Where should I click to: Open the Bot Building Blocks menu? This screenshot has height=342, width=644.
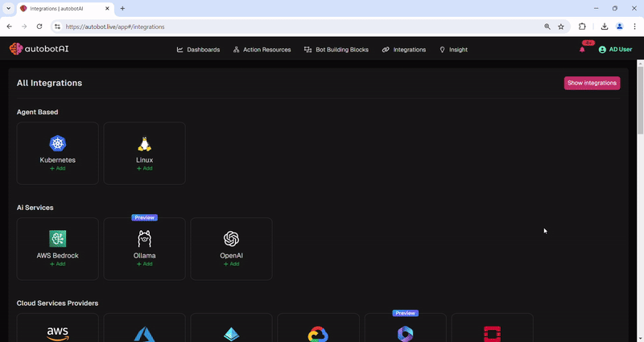pos(336,50)
